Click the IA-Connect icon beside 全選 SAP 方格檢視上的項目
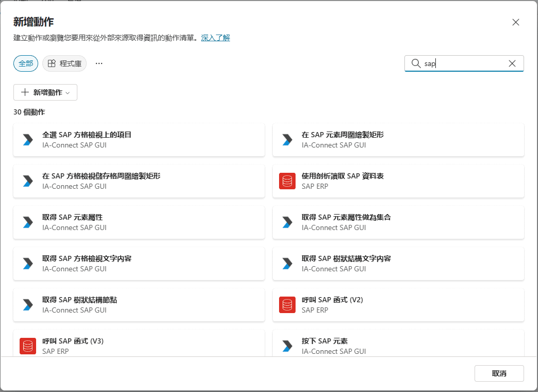This screenshot has height=392, width=538. (x=28, y=140)
